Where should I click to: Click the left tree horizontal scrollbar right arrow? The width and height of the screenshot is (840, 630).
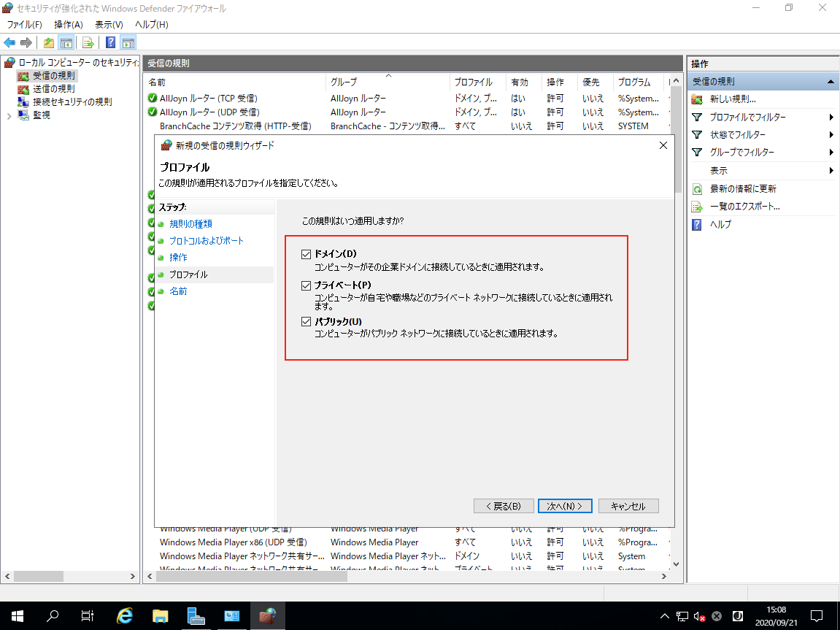(x=133, y=577)
